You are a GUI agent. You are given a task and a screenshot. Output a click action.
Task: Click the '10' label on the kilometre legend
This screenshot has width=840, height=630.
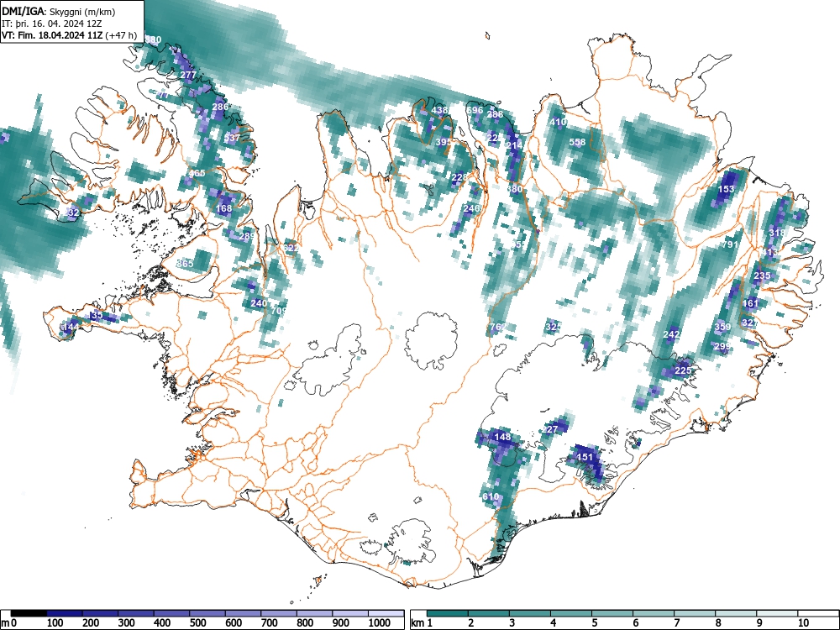click(x=802, y=623)
